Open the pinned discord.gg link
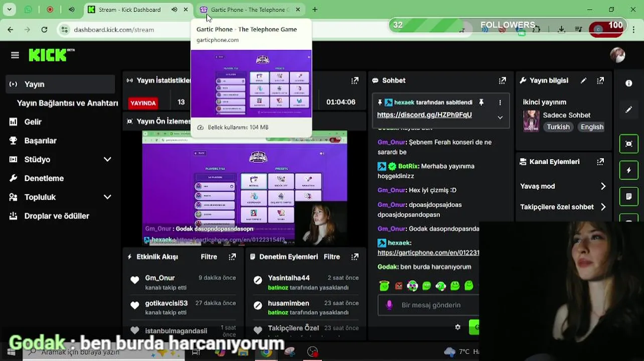644x361 pixels. (x=424, y=115)
